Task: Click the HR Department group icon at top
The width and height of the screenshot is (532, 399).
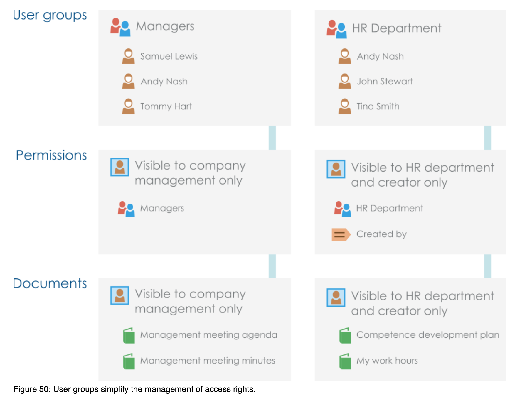Action: point(336,29)
